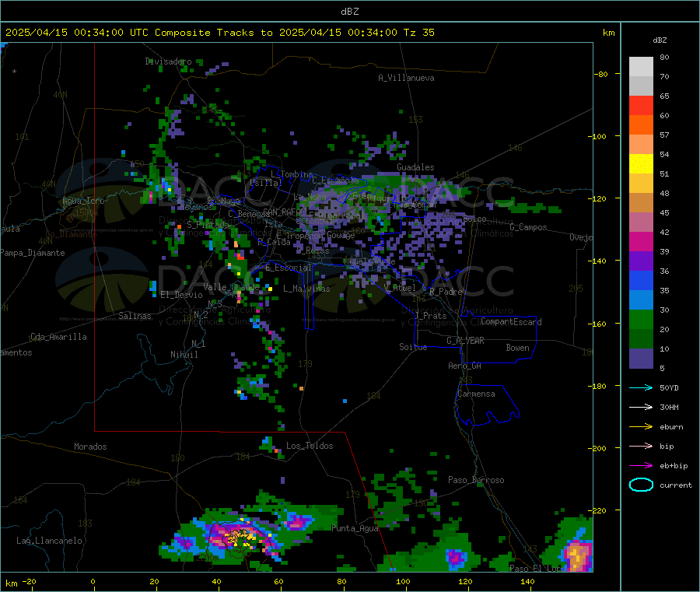Click the L_Malvinas place label
The image size is (700, 592).
(x=306, y=289)
